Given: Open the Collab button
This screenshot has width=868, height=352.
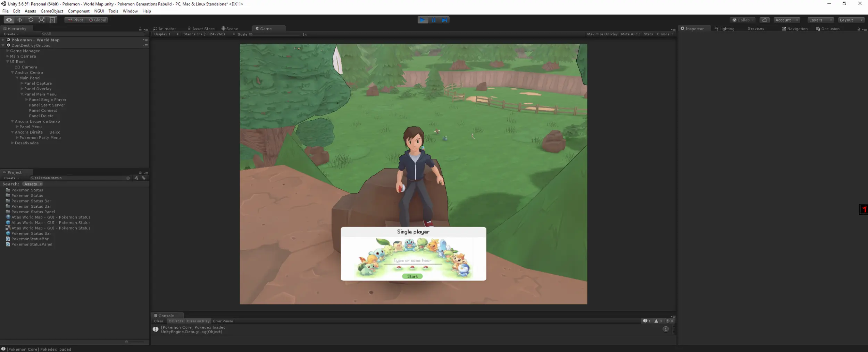Looking at the screenshot, I should click(743, 20).
